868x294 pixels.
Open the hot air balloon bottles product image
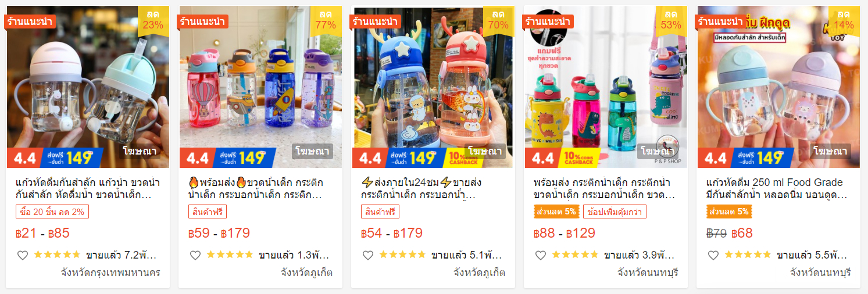pos(260,87)
